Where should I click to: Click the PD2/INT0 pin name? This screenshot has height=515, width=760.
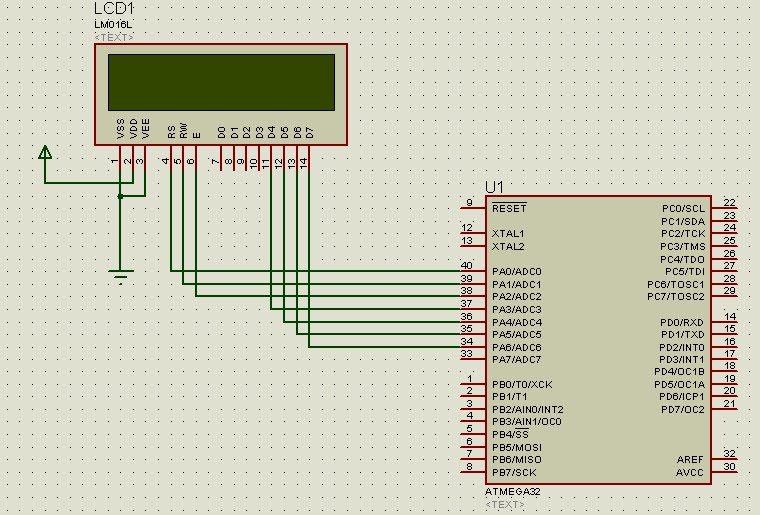pyautogui.click(x=681, y=347)
